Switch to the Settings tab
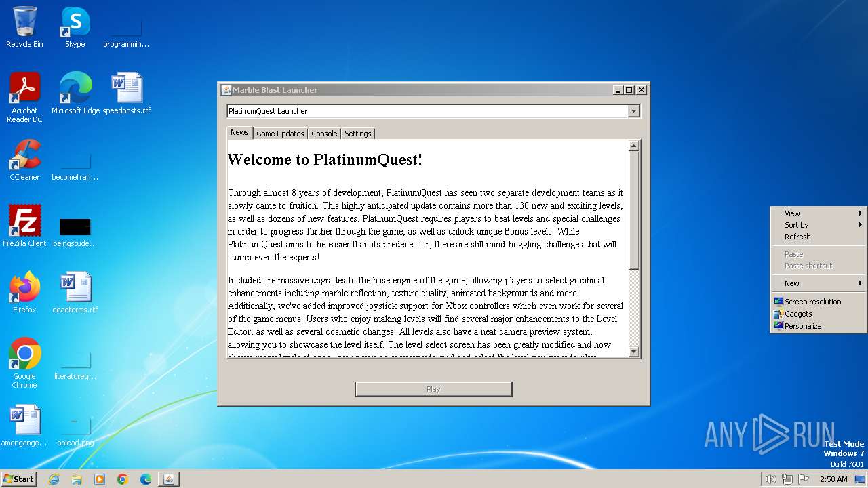The height and width of the screenshot is (488, 868). (358, 134)
